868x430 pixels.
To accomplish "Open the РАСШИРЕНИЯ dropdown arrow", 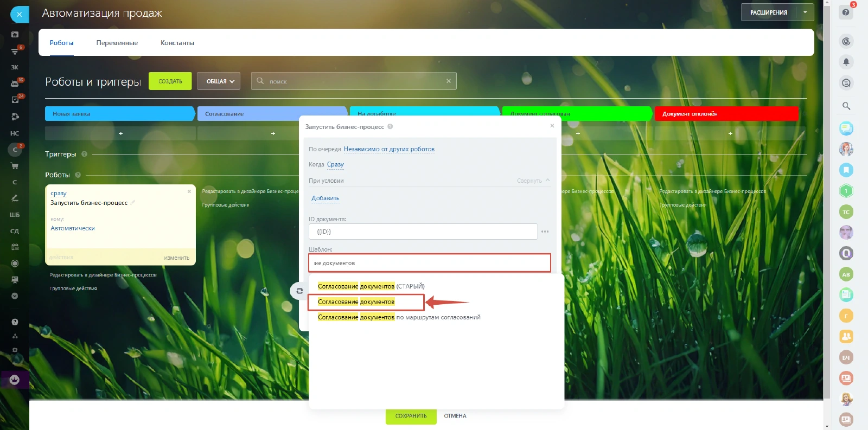I will pyautogui.click(x=805, y=12).
